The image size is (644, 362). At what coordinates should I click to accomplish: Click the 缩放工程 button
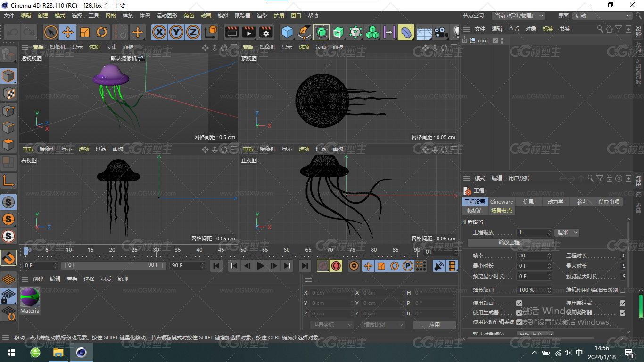click(x=511, y=242)
